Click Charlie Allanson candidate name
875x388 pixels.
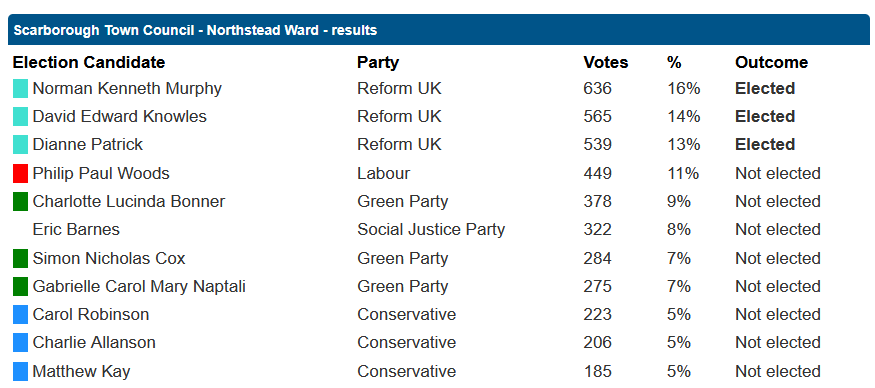point(94,342)
